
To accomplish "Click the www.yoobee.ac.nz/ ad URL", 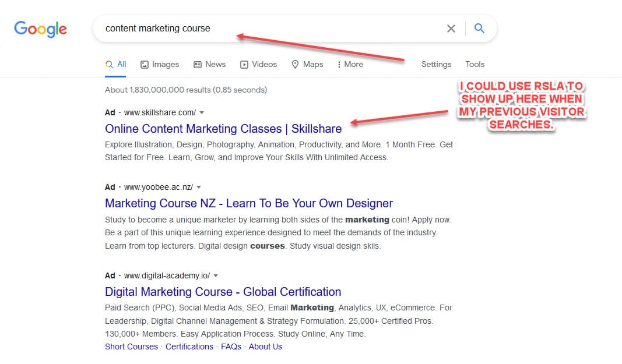I will coord(159,187).
